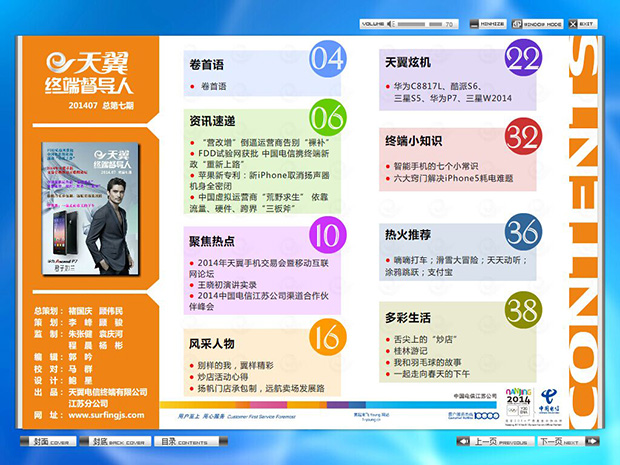Go to the 封面 Cover page
Screen dimensions: 620x465
(x=49, y=441)
